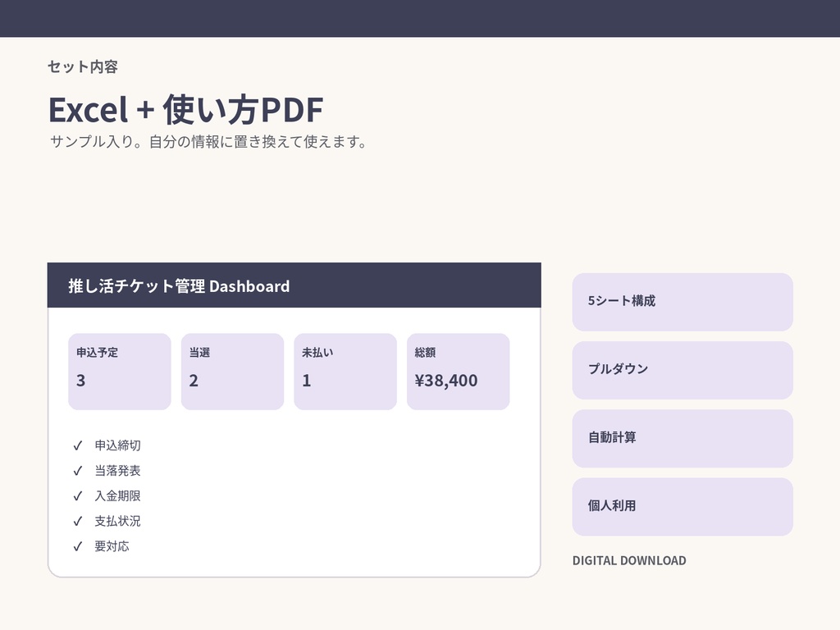The height and width of the screenshot is (630, 840).
Task: Click the checkmark beside 入金期限
Action: (x=78, y=496)
